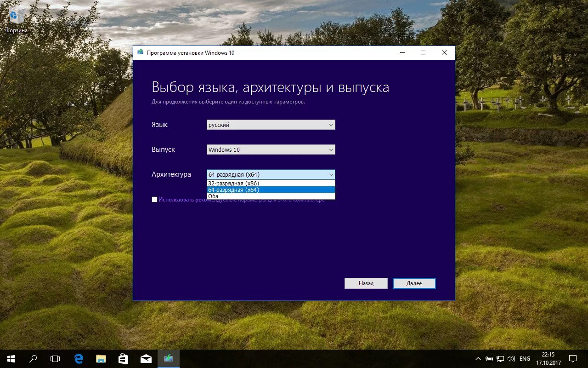The image size is (588, 368).
Task: Open battery status tray icon
Action: point(489,359)
